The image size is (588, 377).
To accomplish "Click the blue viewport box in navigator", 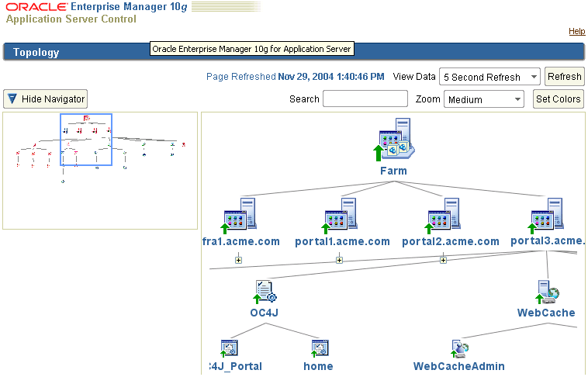I will (x=86, y=140).
